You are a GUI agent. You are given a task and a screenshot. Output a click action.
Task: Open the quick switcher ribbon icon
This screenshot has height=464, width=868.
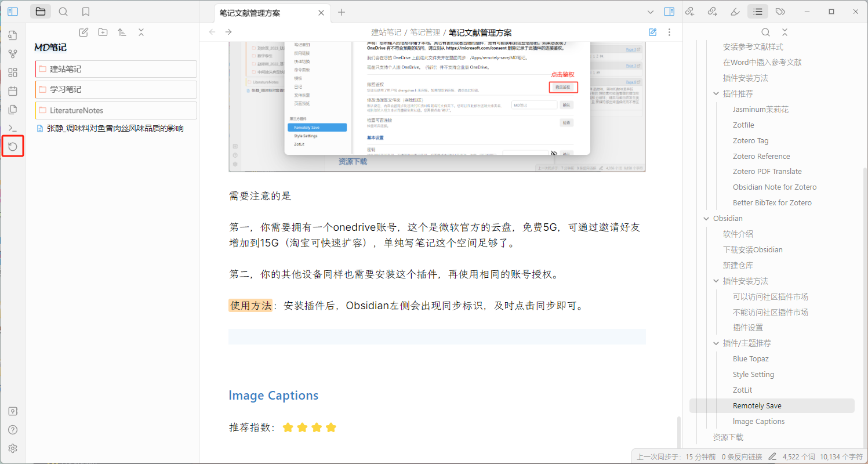click(x=13, y=35)
